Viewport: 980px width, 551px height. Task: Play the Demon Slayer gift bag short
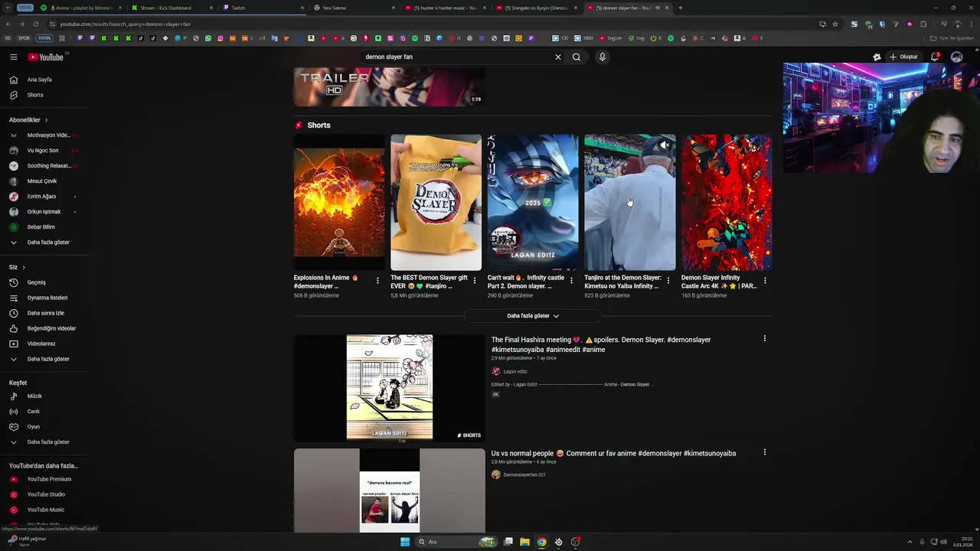pos(436,203)
